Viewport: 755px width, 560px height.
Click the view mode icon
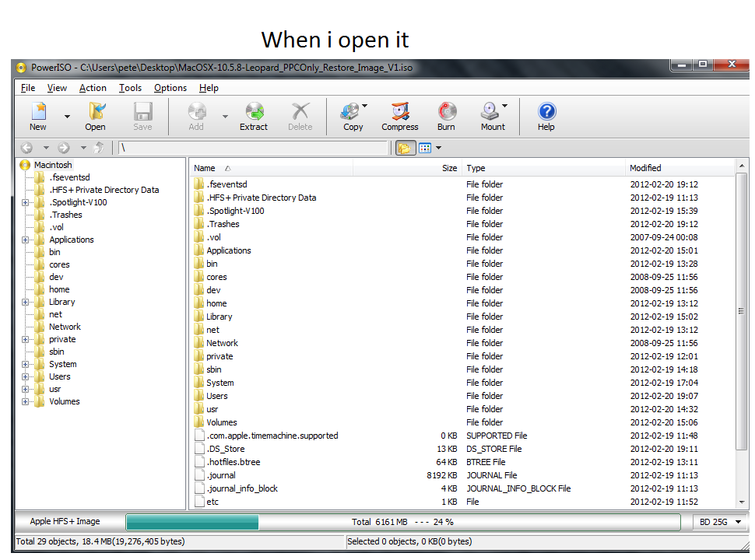pos(425,149)
